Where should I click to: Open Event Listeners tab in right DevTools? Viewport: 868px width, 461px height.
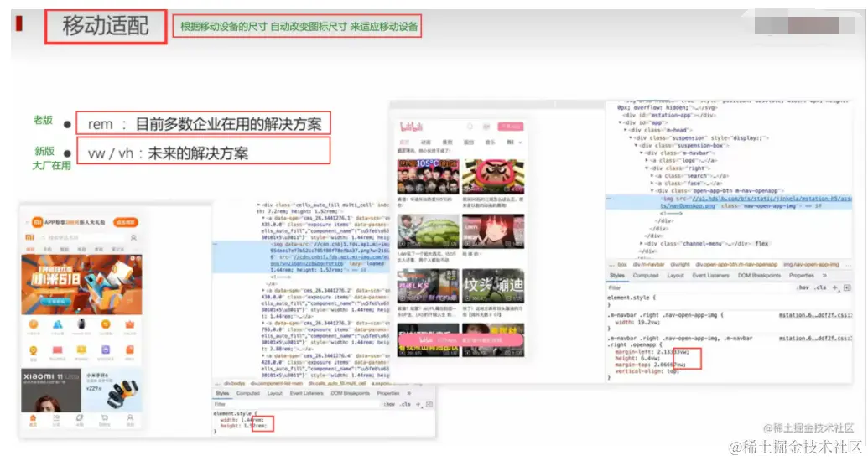711,276
